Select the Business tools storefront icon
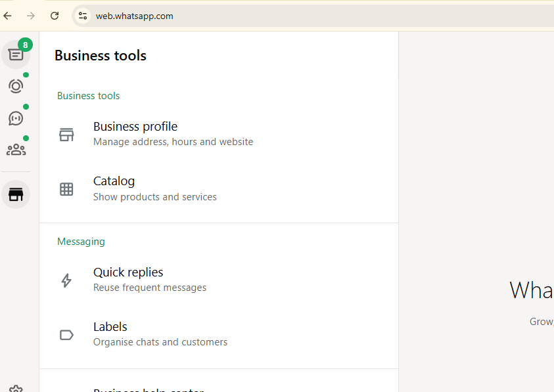 [16, 194]
